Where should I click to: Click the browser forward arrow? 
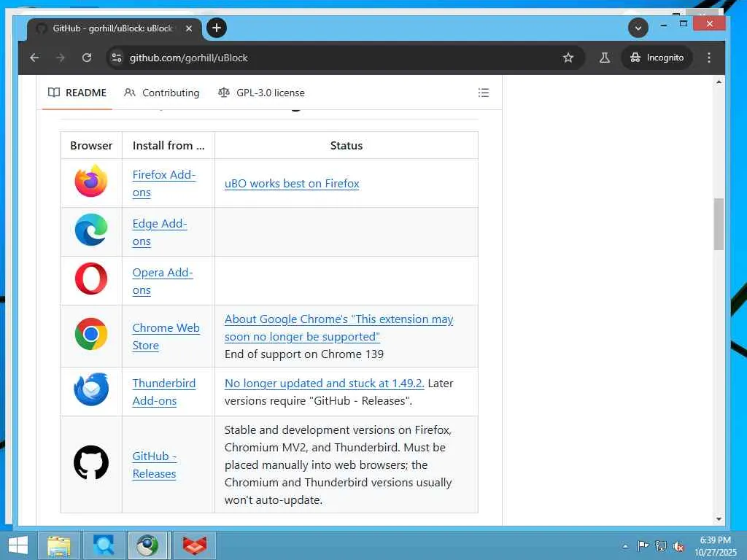60,58
